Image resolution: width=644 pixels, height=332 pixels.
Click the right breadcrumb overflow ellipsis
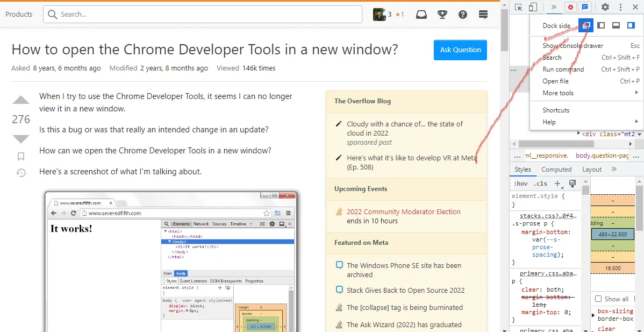636,156
